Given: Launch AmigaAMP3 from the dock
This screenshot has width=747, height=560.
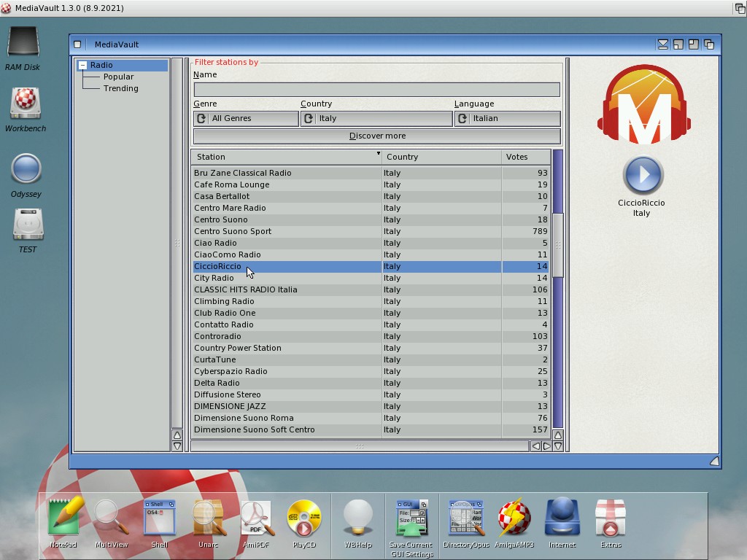Looking at the screenshot, I should pos(514,518).
